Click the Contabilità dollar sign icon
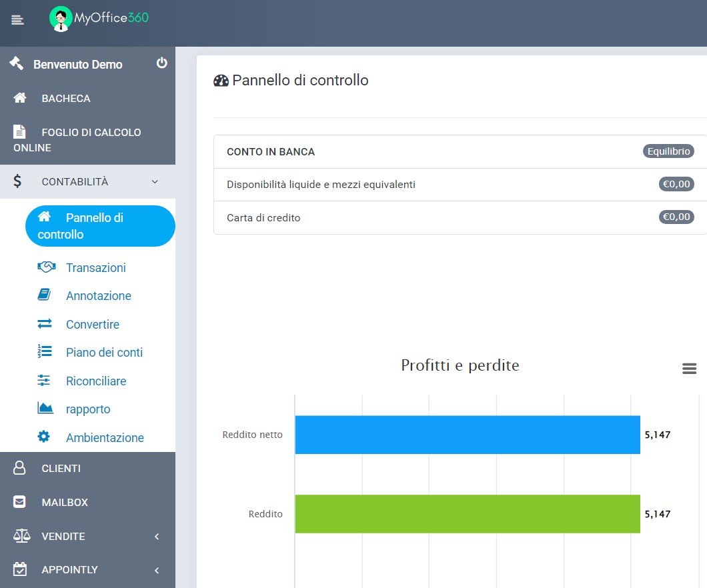 (x=17, y=181)
